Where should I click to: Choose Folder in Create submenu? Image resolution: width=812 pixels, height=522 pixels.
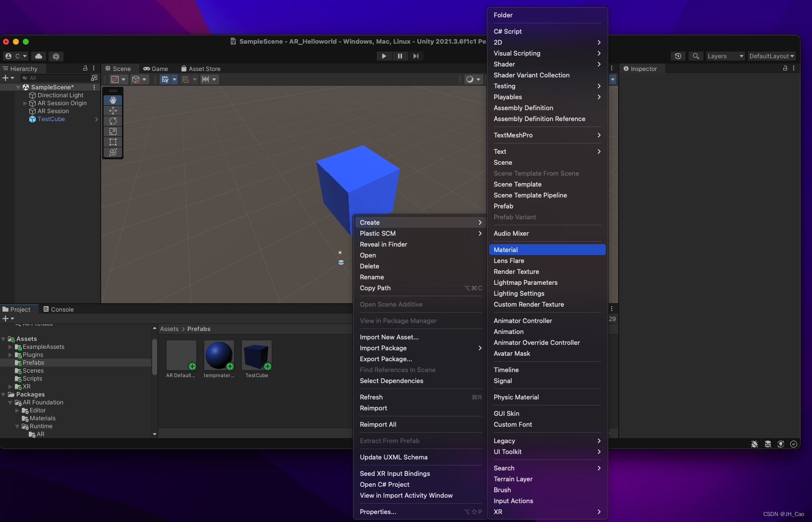(547, 15)
